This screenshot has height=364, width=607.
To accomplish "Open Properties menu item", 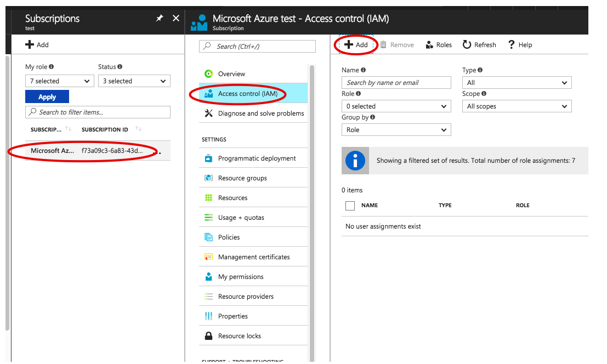I will (x=253, y=316).
